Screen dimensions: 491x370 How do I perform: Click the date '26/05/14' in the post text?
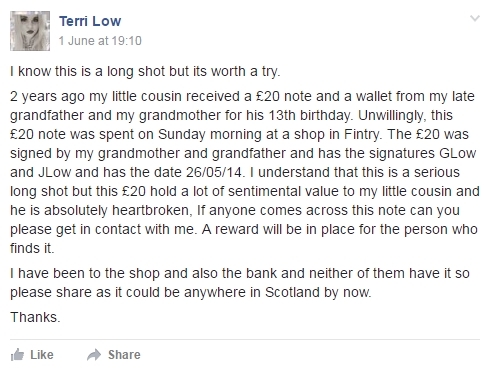(214, 172)
